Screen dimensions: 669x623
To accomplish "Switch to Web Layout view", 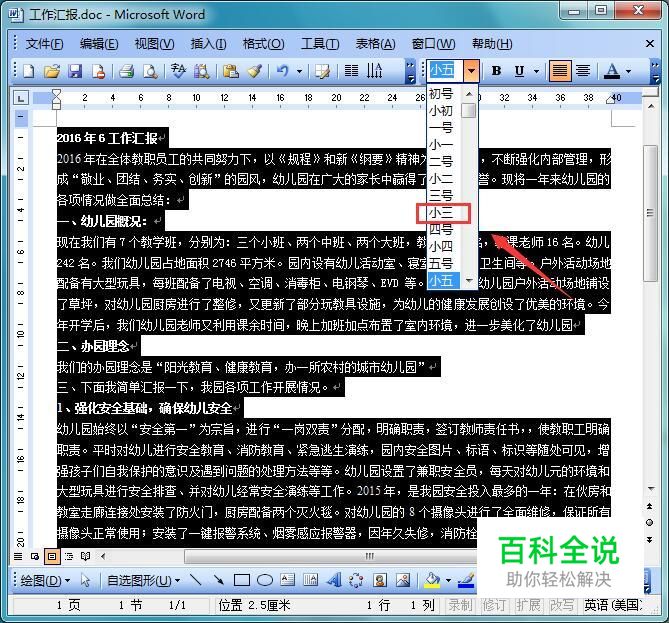I will 35,556.
